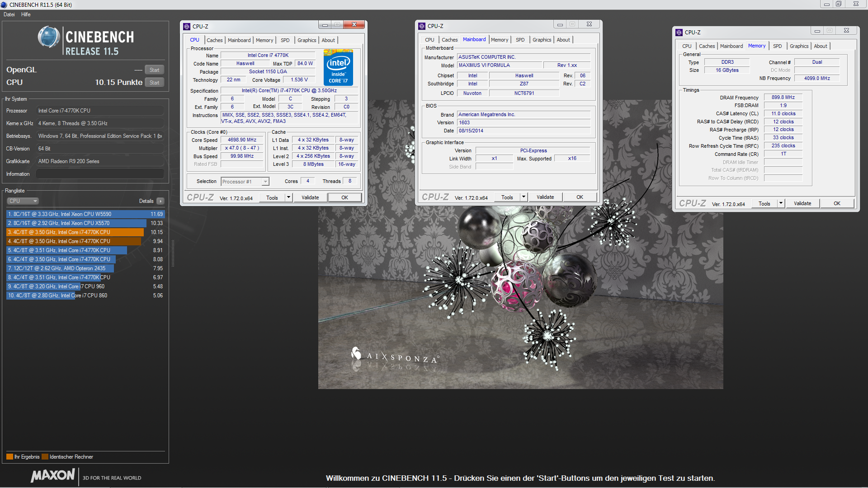Open Graphics tab in processor CPU-Z window
This screenshot has height=488, width=868.
307,40
